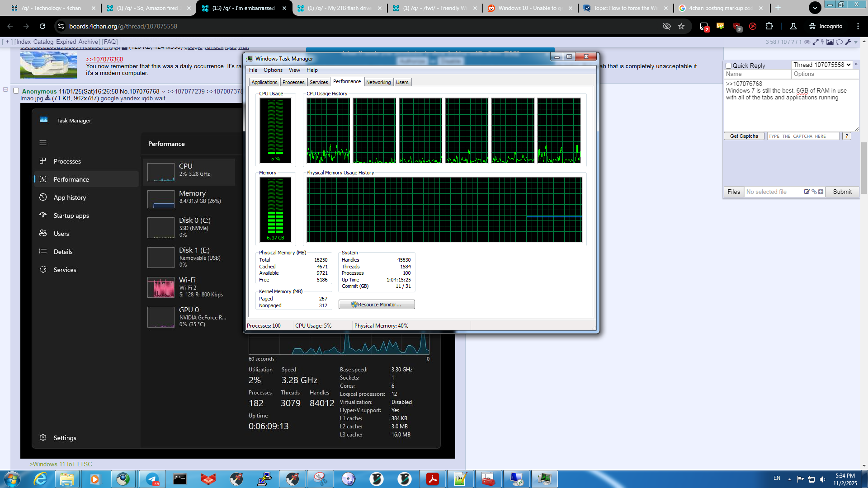868x488 pixels.
Task: Expand the post menu arrow after No.107076768
Action: [164, 92]
